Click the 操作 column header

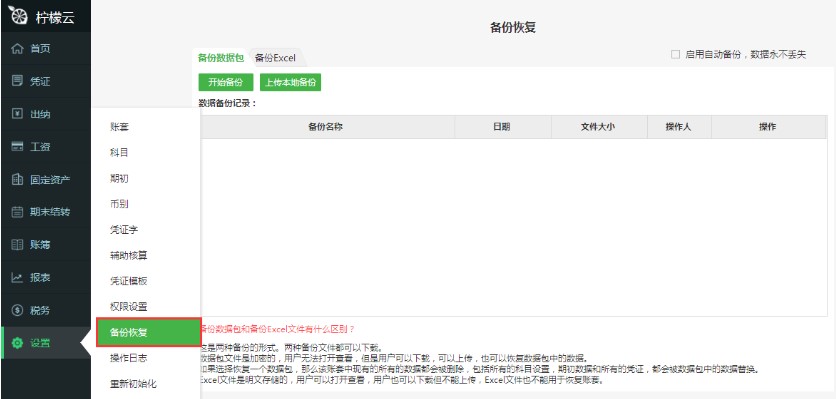pos(768,127)
